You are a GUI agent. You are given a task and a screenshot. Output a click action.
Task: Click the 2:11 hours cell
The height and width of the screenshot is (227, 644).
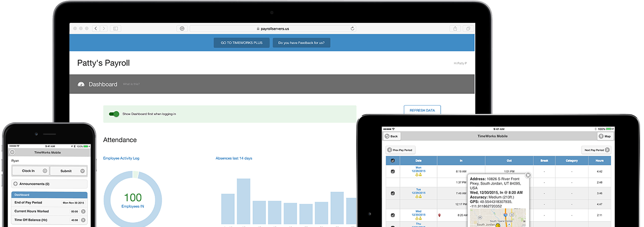(599, 215)
